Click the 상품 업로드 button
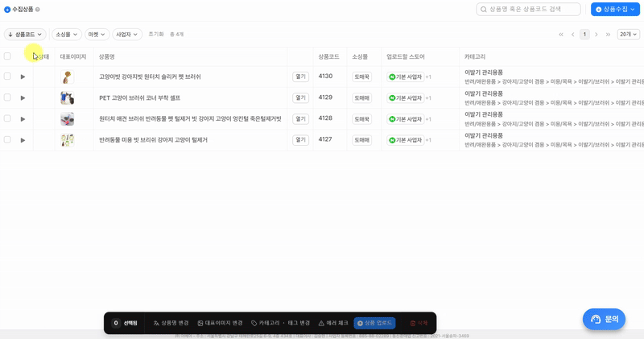Screen dimensions: 644x339 click(x=374, y=323)
